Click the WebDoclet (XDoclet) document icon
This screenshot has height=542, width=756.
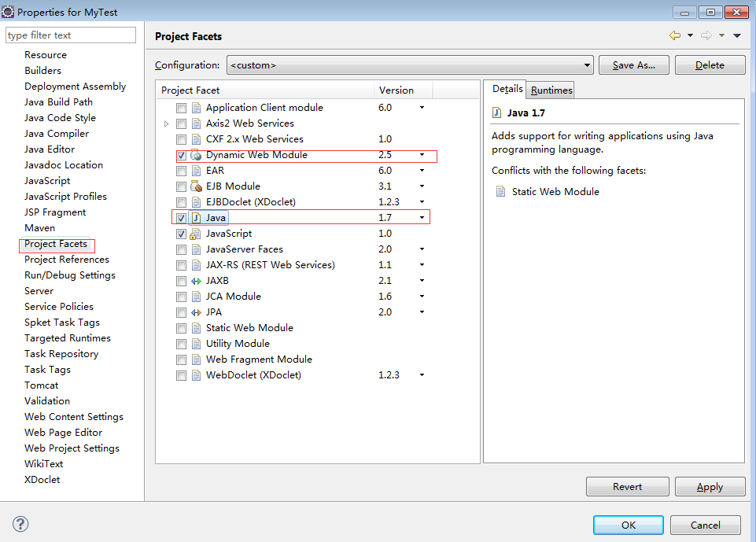(x=196, y=375)
